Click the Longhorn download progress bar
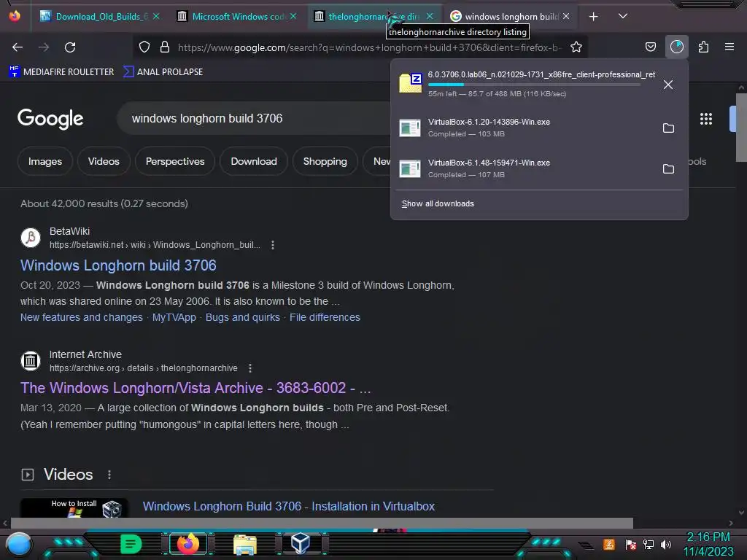Screen dimensions: 747x560 point(533,85)
